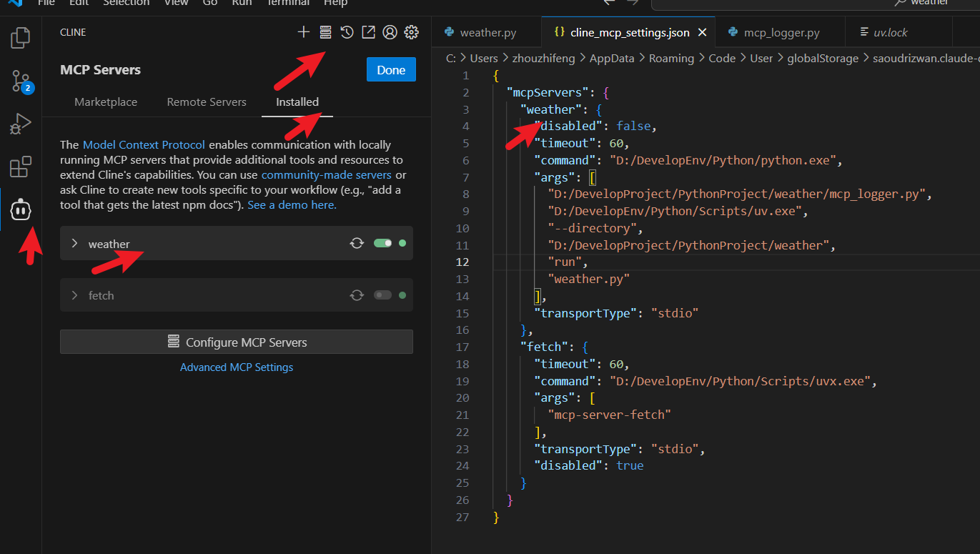Open the community-made servers link
Image resolution: width=980 pixels, height=554 pixels.
[327, 174]
